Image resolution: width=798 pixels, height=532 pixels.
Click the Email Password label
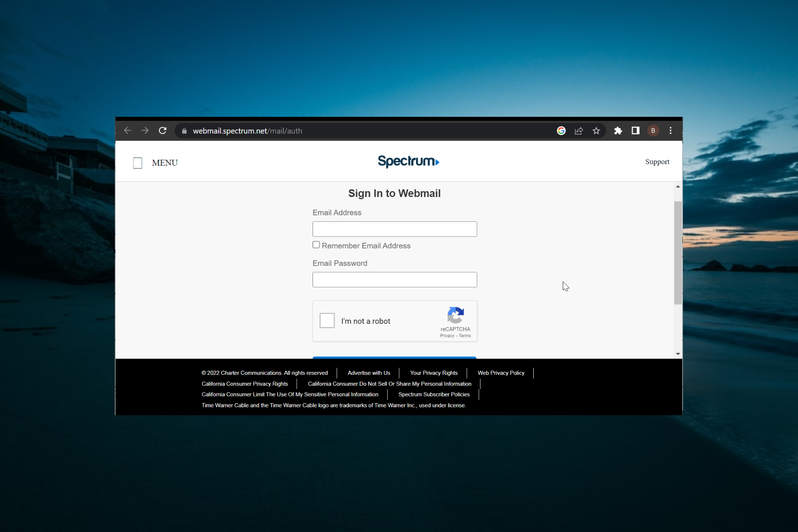click(x=340, y=263)
